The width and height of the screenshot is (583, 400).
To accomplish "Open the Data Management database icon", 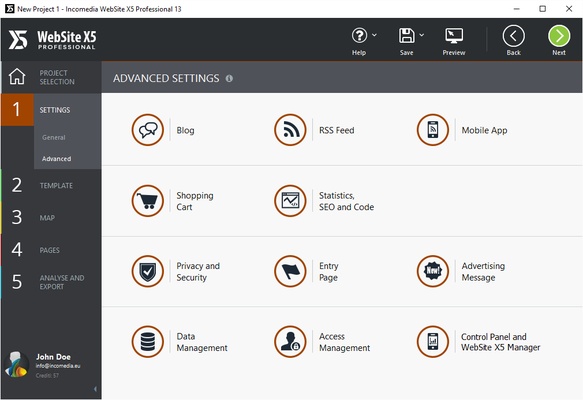I will tap(148, 342).
